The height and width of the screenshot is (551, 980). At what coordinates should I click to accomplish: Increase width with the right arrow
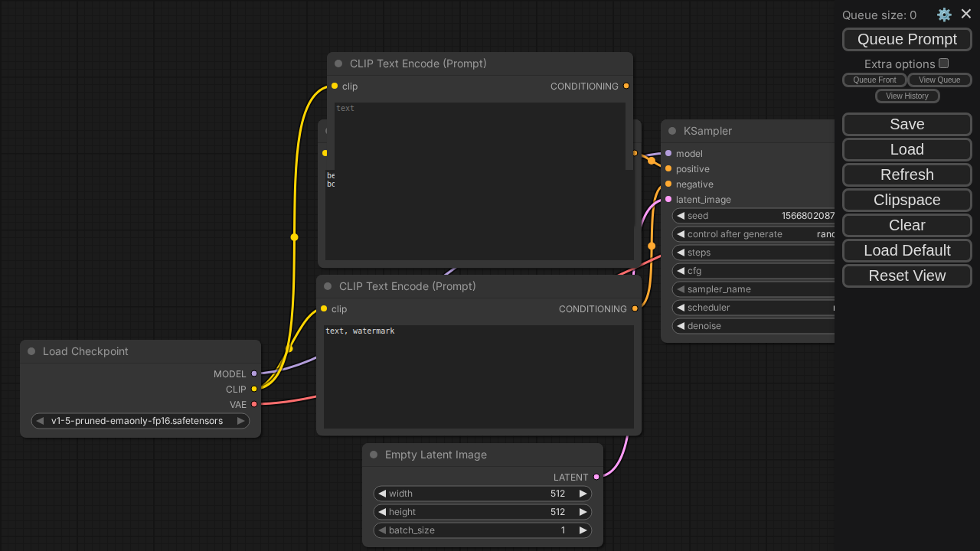[583, 494]
